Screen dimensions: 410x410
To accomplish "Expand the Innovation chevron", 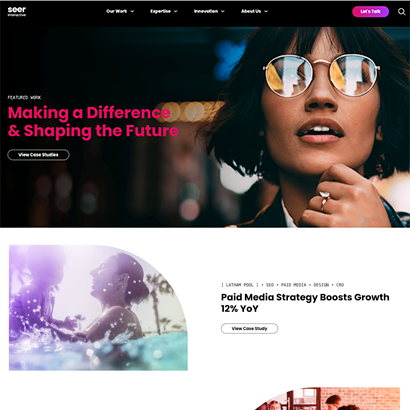I will point(223,11).
